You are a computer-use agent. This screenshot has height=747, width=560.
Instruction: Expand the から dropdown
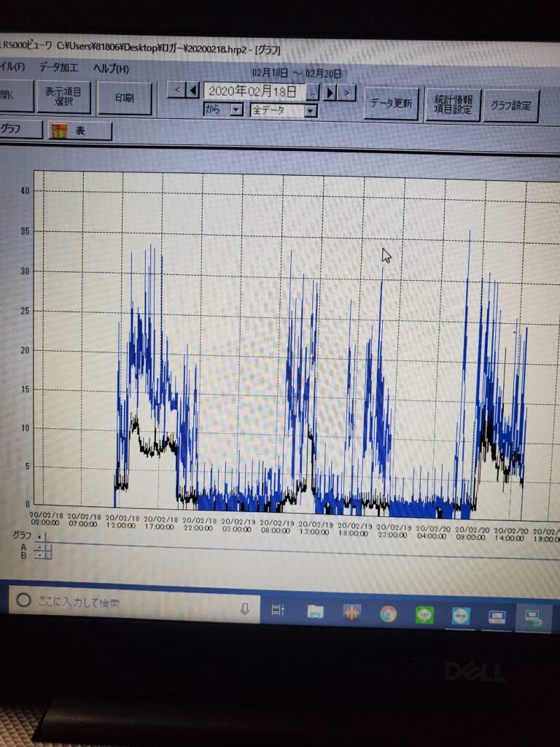pos(236,110)
